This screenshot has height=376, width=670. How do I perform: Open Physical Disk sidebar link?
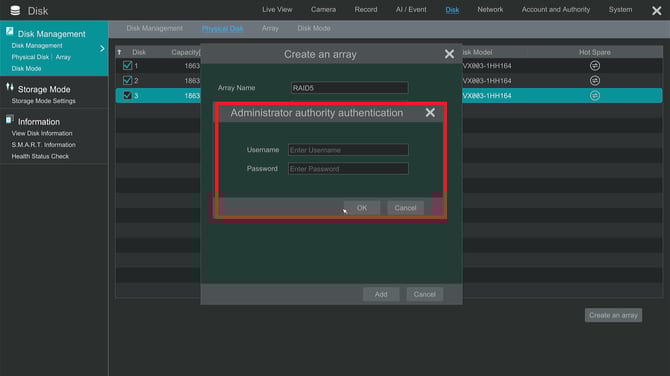point(30,57)
